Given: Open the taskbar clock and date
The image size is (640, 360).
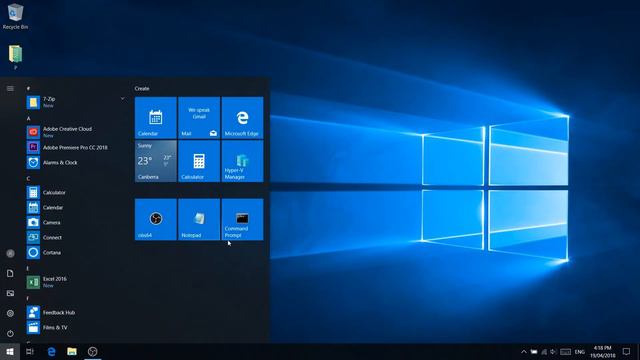Looking at the screenshot, I should click(x=602, y=351).
